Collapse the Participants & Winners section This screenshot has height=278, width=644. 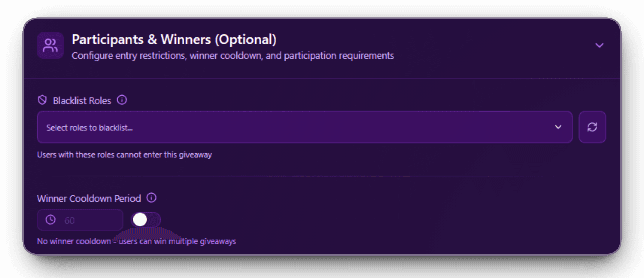coord(600,45)
